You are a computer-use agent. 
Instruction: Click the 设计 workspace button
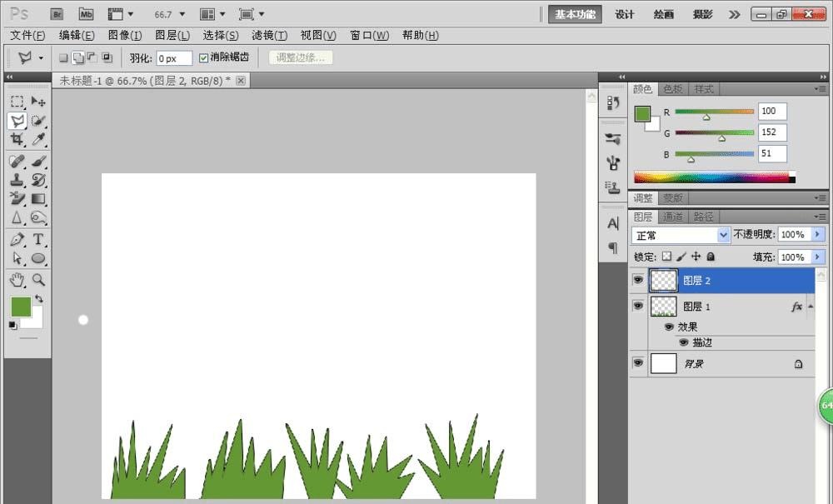[625, 14]
